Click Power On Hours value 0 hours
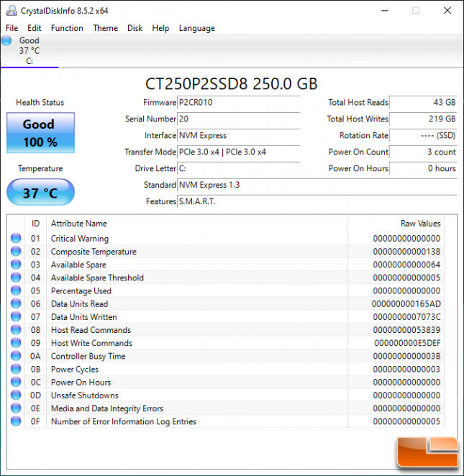464x476 pixels. pos(423,168)
